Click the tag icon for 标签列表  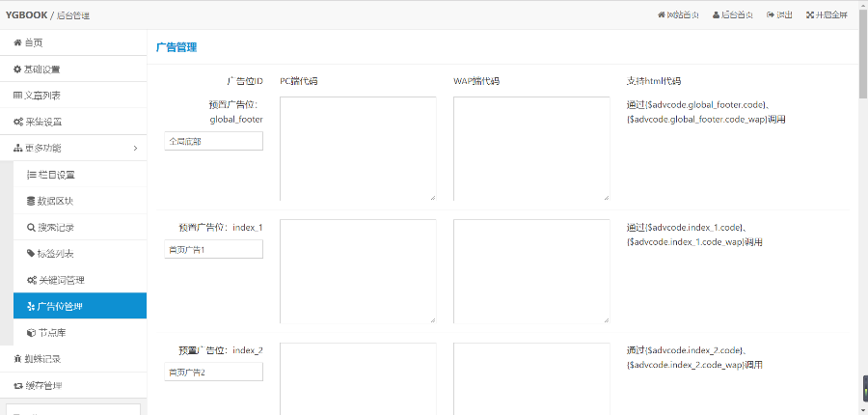pos(31,253)
